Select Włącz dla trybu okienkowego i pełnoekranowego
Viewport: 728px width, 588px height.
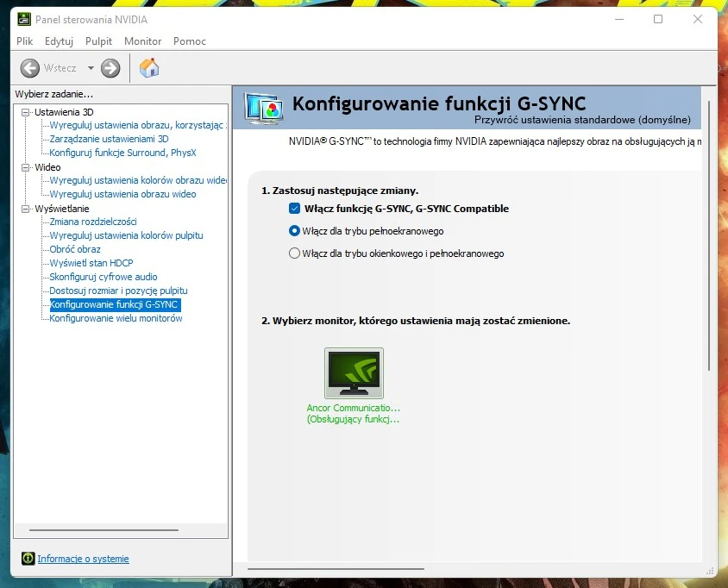294,253
